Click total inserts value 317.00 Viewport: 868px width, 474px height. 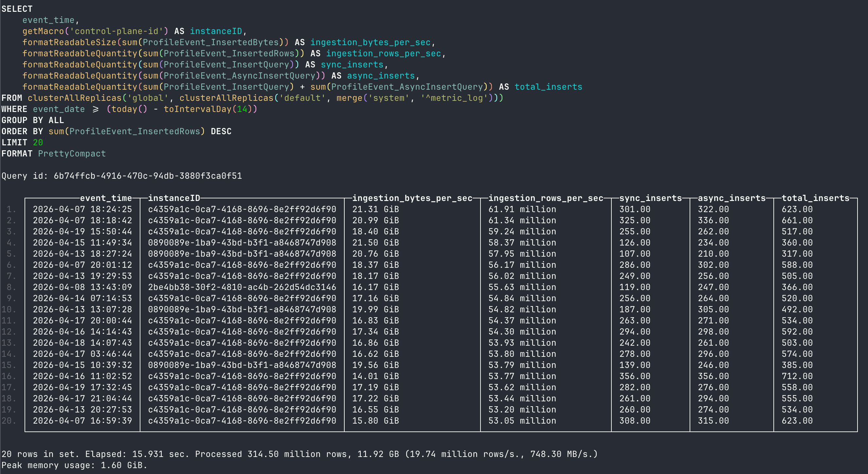[x=797, y=254]
